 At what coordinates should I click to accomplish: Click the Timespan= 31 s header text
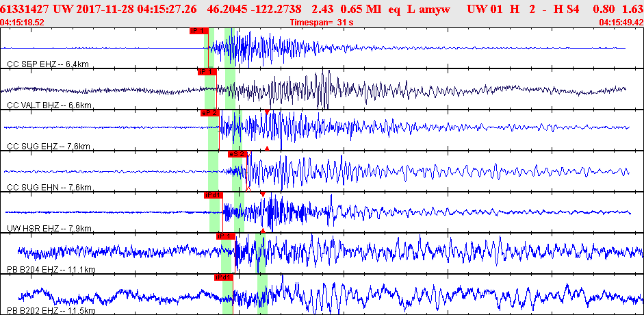(322, 22)
